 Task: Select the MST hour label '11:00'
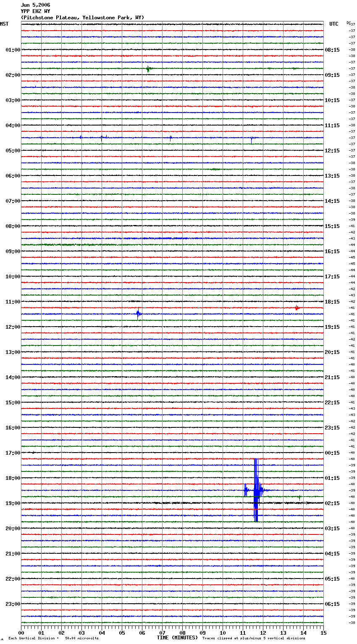[x=13, y=302]
